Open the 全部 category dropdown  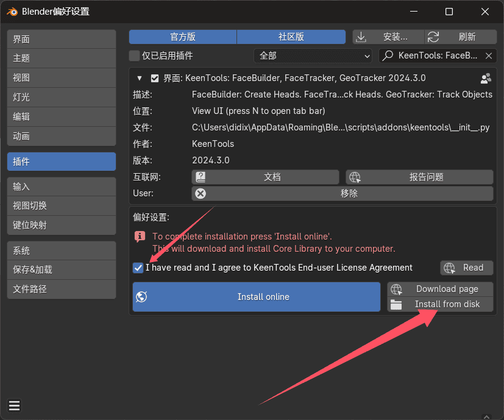(x=313, y=55)
